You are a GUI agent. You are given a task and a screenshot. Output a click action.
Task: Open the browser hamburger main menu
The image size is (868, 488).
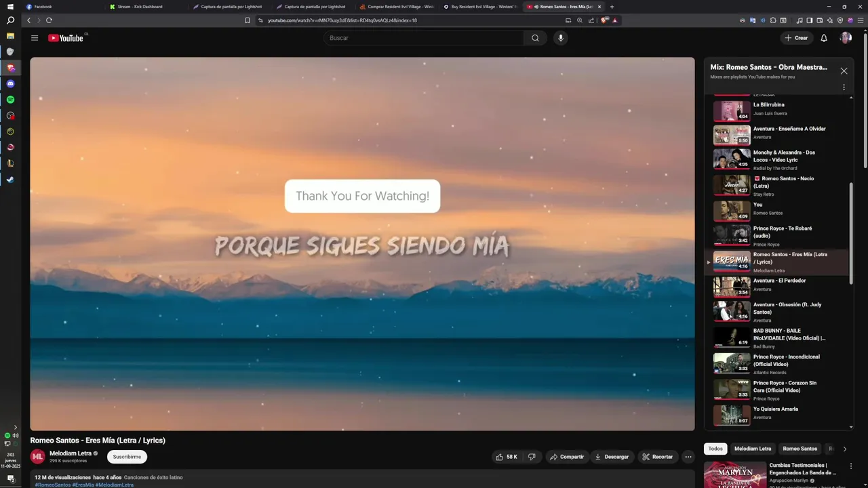860,20
